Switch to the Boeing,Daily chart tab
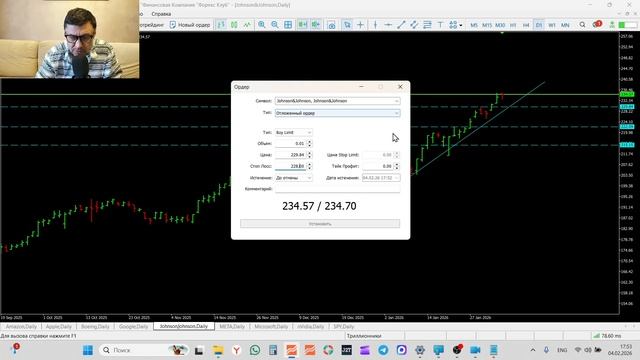Image resolution: width=640 pixels, height=360 pixels. pos(95,327)
